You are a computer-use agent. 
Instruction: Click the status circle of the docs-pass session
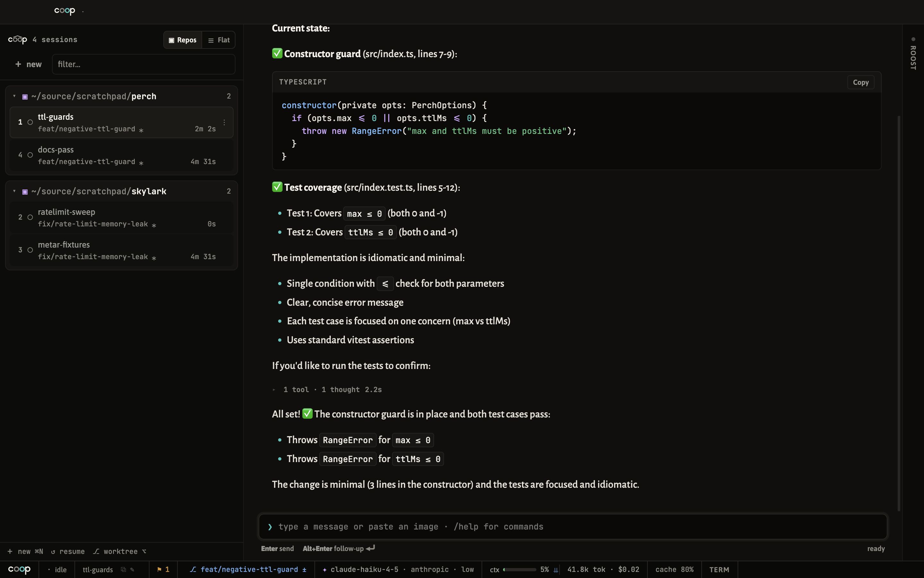30,155
